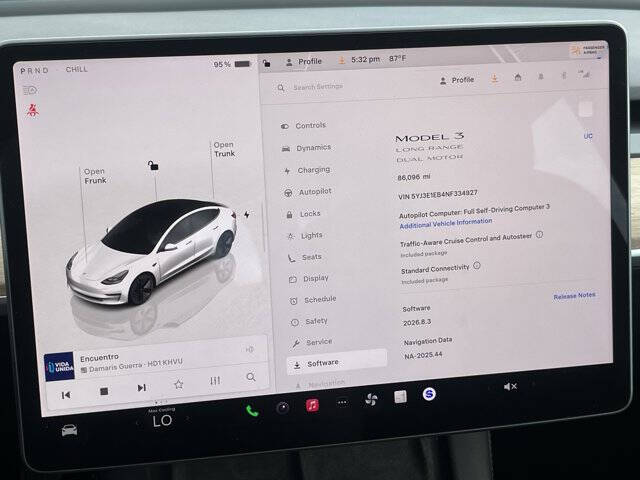Tap Open Trunk label
Screen dimensions: 640x480
[x=224, y=149]
